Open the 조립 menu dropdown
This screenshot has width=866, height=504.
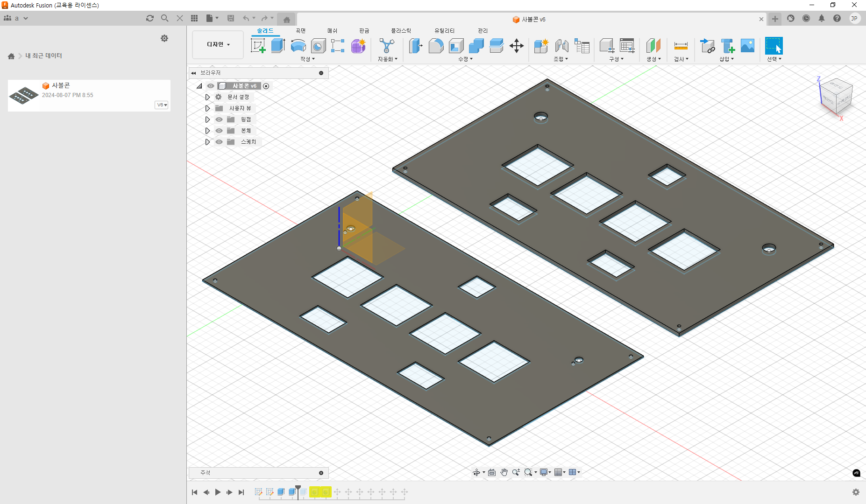pos(561,59)
